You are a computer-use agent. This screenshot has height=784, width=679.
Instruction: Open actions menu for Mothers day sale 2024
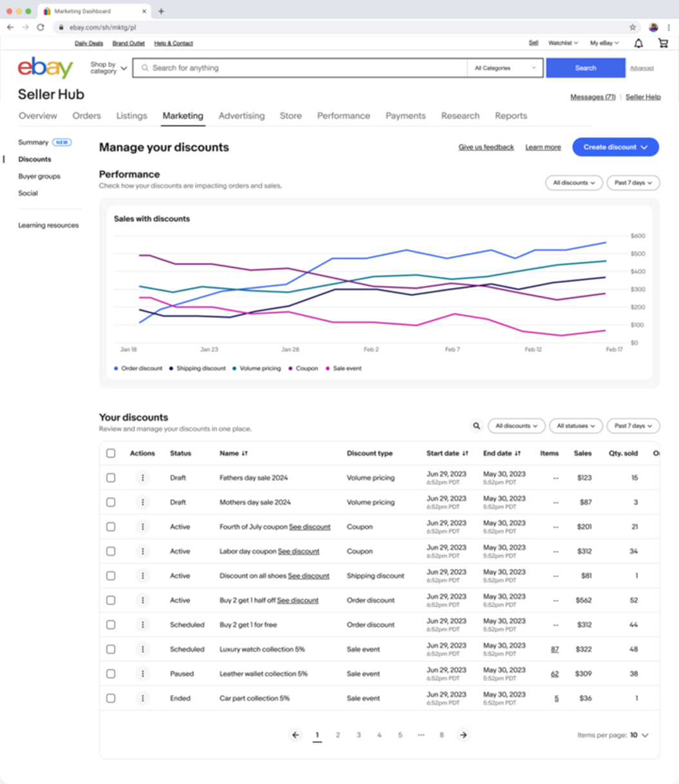pyautogui.click(x=143, y=502)
